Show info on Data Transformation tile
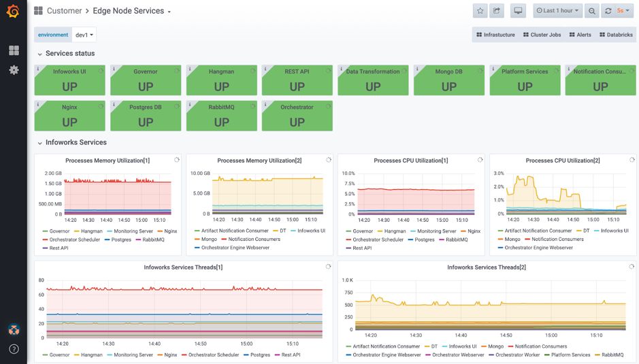 [341, 69]
